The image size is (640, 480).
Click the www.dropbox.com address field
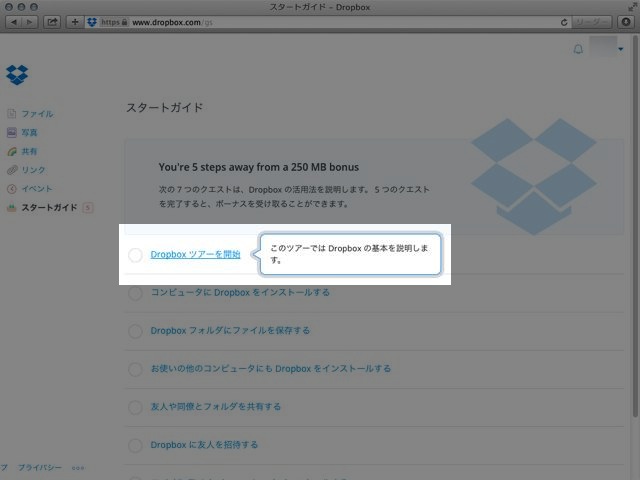tap(329, 22)
